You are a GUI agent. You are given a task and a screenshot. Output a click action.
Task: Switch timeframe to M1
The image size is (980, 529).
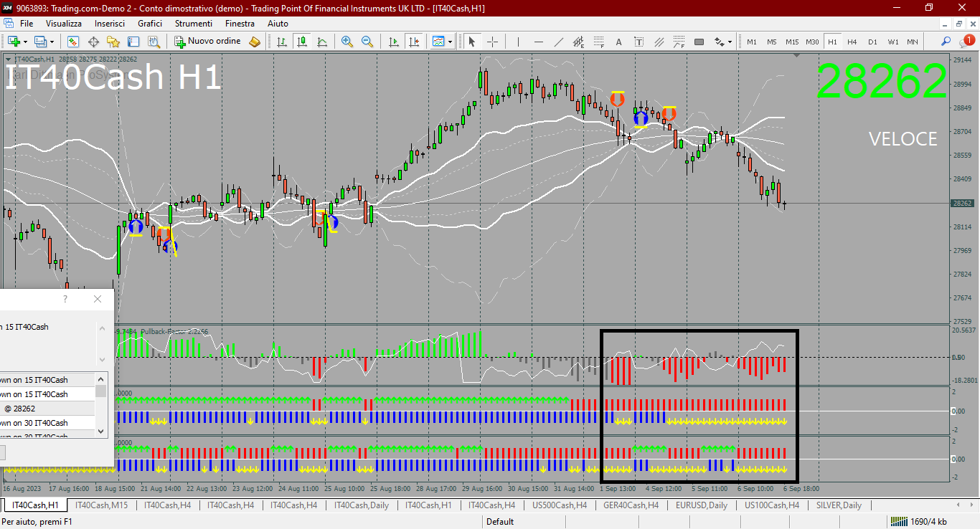(x=752, y=42)
